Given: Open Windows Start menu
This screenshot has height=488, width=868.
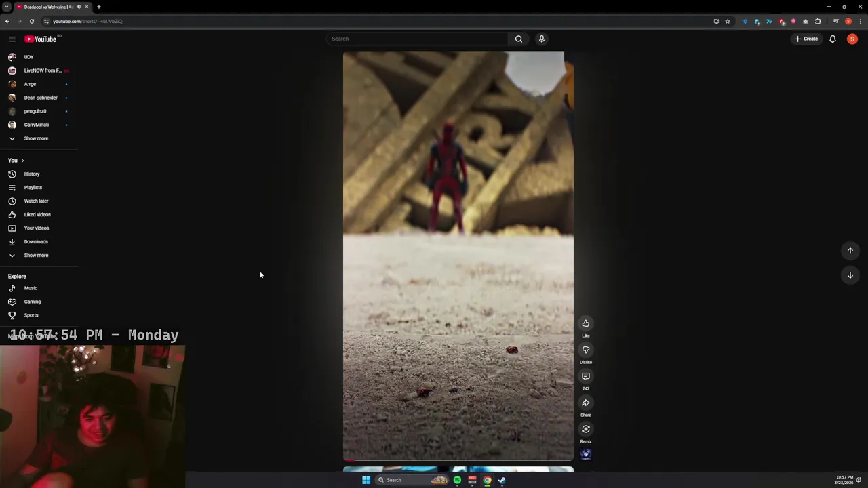Looking at the screenshot, I should [x=366, y=480].
